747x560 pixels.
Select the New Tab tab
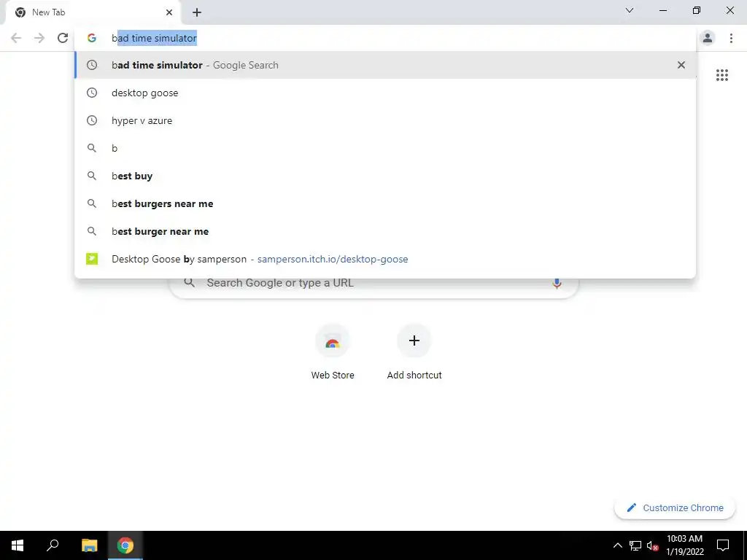click(93, 12)
